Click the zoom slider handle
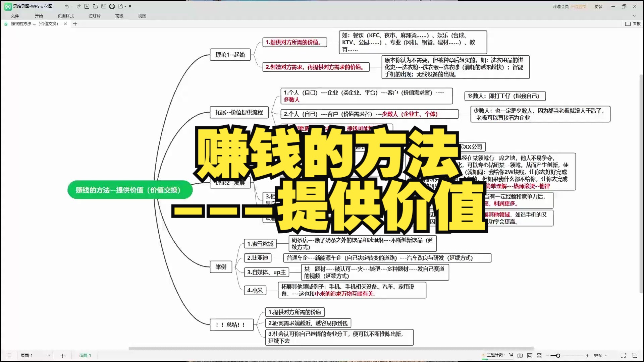644x362 pixels. (558, 356)
